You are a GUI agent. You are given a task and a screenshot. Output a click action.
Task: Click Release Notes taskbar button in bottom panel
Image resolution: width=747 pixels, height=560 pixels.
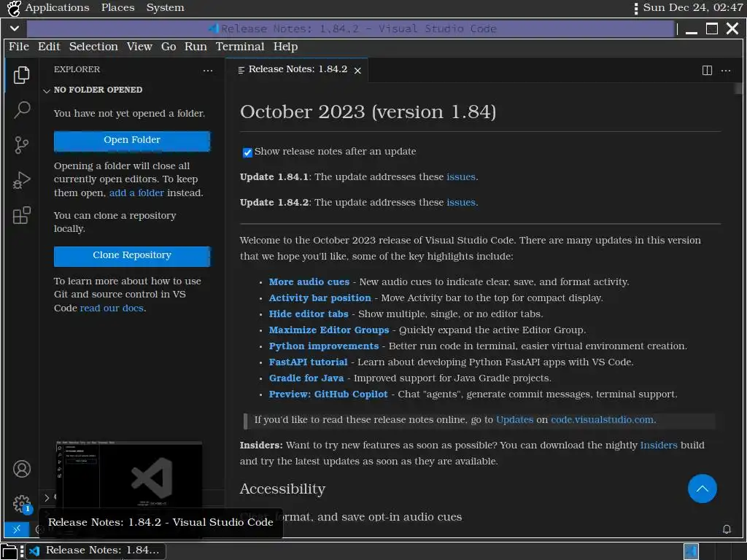click(x=96, y=551)
